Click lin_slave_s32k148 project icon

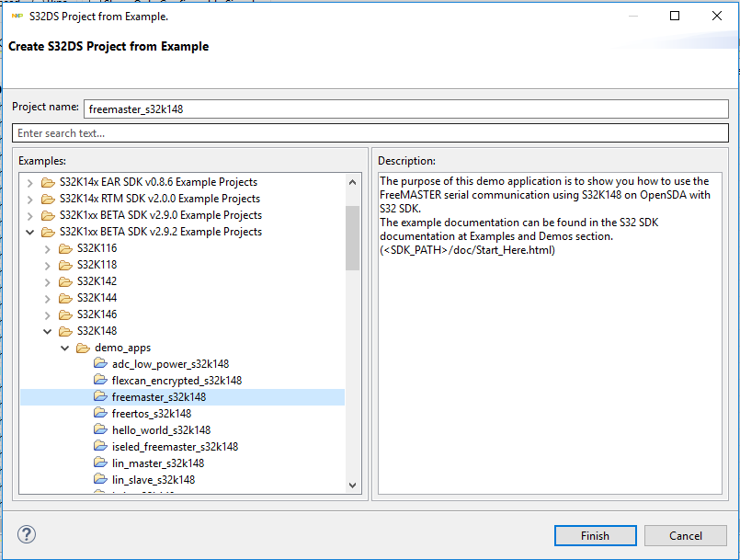pos(100,479)
